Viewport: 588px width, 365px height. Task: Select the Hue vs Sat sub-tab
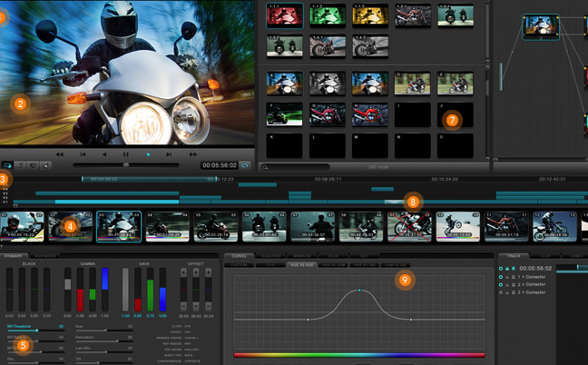point(365,265)
